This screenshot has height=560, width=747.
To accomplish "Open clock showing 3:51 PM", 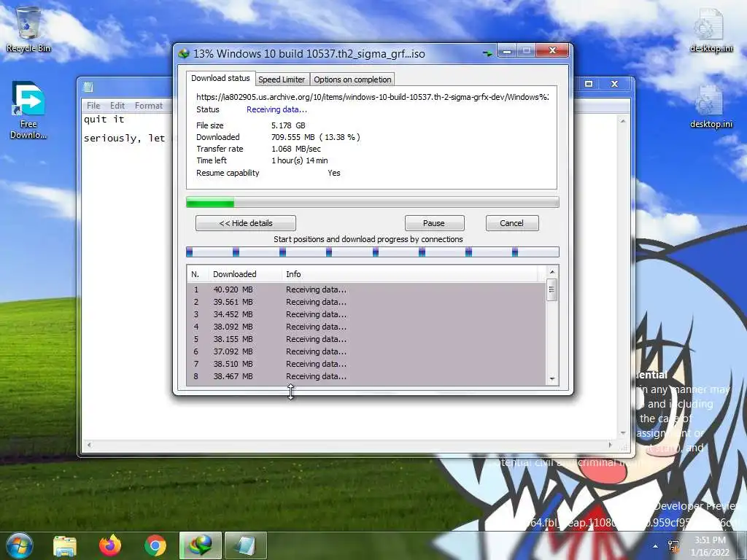I will pos(710,546).
